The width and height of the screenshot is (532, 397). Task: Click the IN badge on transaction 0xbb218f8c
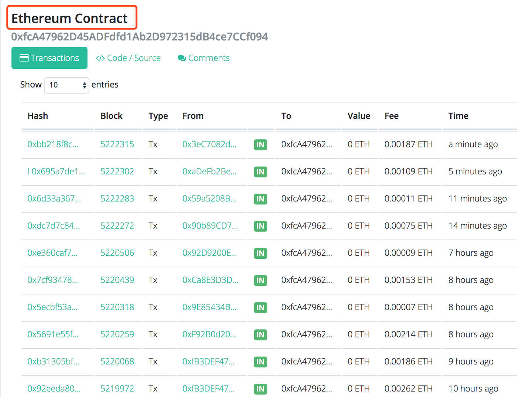(x=260, y=145)
